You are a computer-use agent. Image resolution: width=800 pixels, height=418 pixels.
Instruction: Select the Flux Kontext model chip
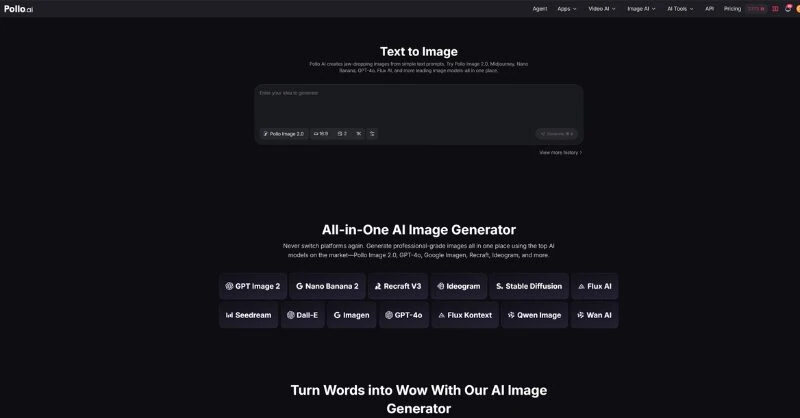[x=465, y=315]
